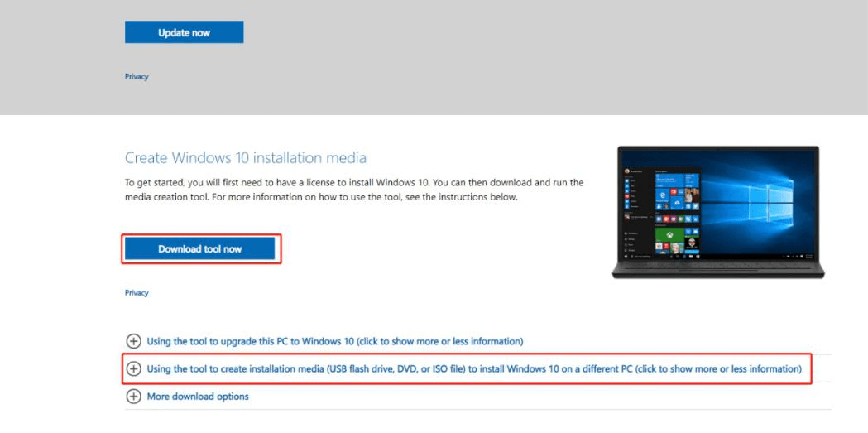Click the Windows 10 laptop image
Image resolution: width=868 pixels, height=433 pixels.
click(718, 212)
